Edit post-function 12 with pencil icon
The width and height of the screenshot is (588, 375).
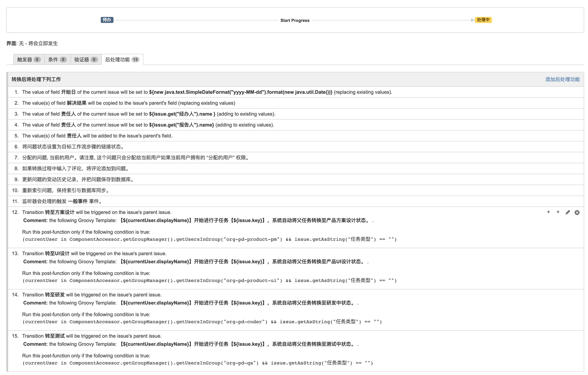568,212
